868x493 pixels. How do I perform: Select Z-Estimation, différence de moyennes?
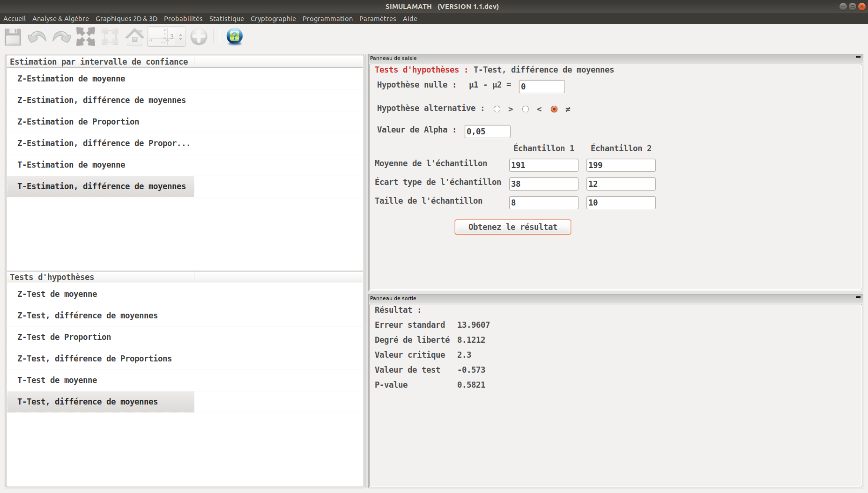coord(101,100)
